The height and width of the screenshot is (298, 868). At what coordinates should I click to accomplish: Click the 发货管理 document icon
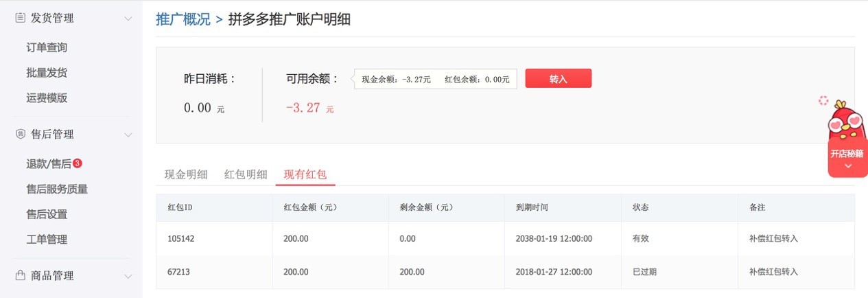(x=21, y=18)
